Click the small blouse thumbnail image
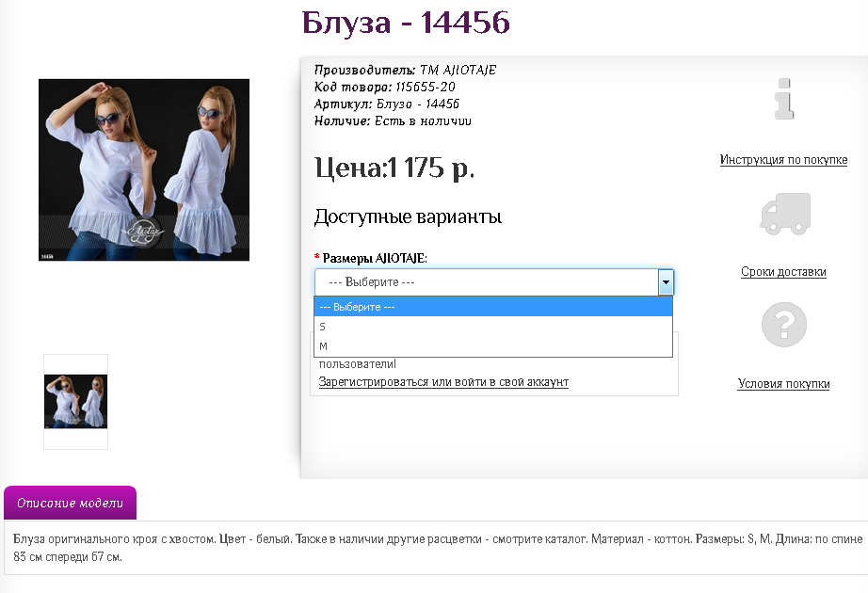The image size is (868, 593). 76,401
